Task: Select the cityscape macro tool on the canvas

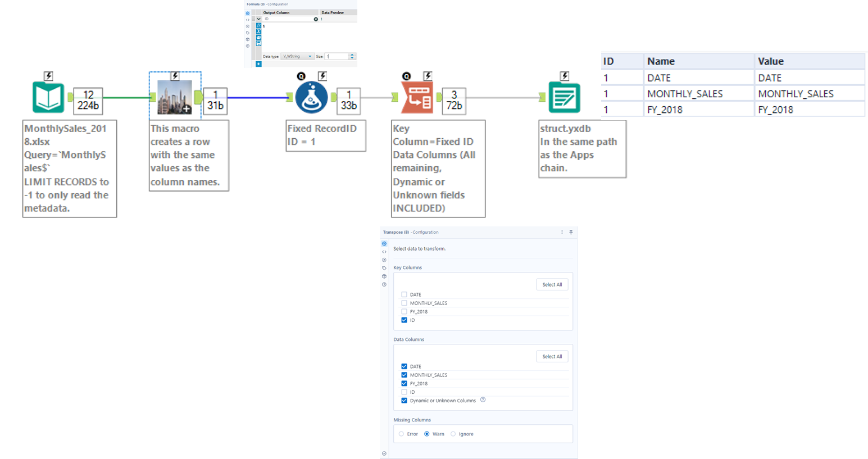Action: point(175,96)
